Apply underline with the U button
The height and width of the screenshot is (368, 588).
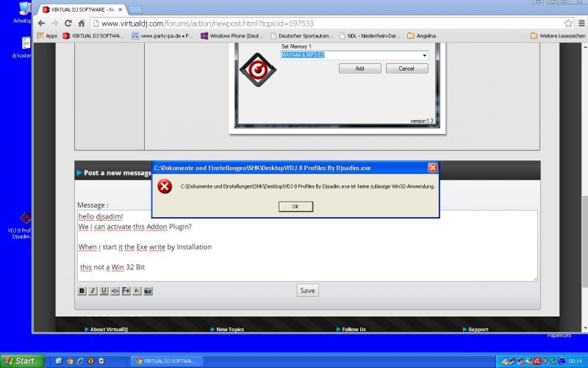pos(104,291)
